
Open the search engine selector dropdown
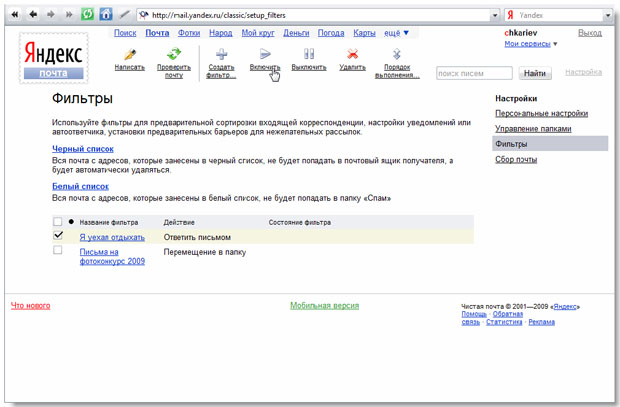tap(608, 15)
